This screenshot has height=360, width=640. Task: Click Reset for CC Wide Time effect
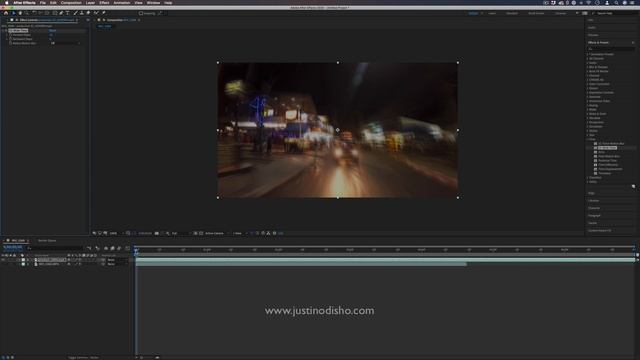[52, 31]
